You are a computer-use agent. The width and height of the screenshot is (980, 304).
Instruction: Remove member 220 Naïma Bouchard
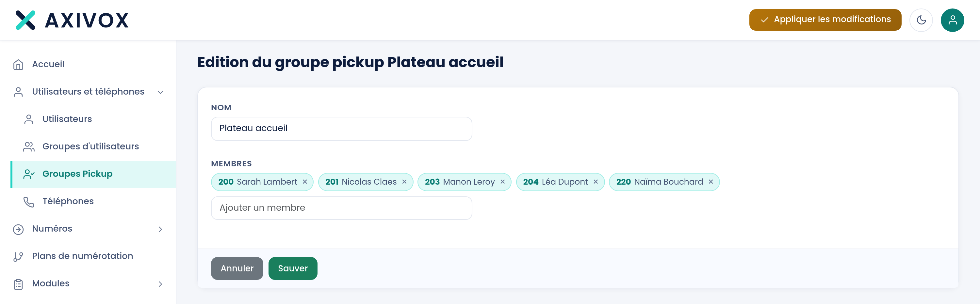(x=710, y=182)
